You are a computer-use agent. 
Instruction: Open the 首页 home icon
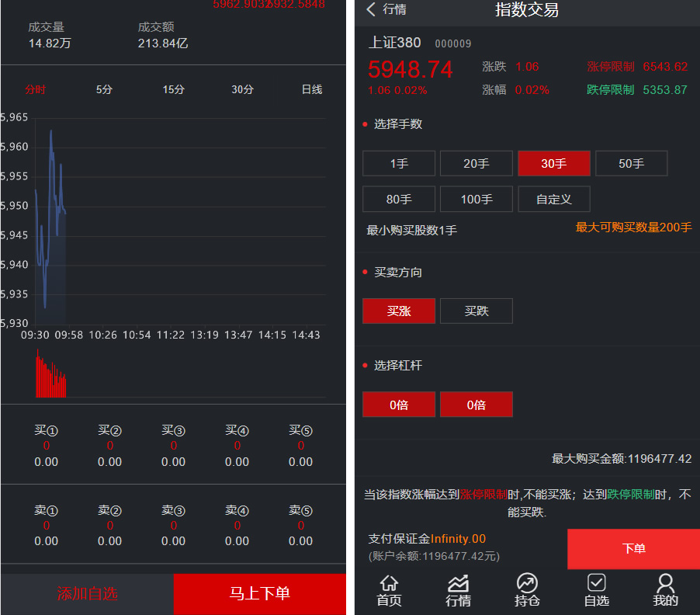[x=388, y=590]
